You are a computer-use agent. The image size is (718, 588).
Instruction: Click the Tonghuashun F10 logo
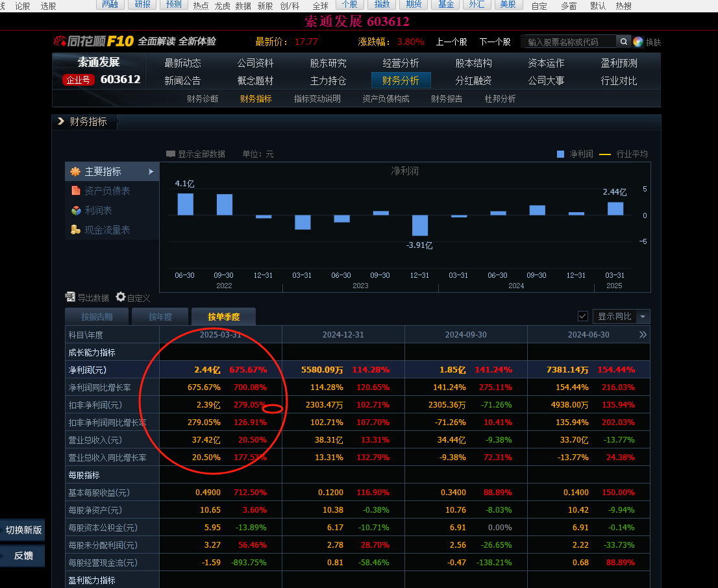94,42
